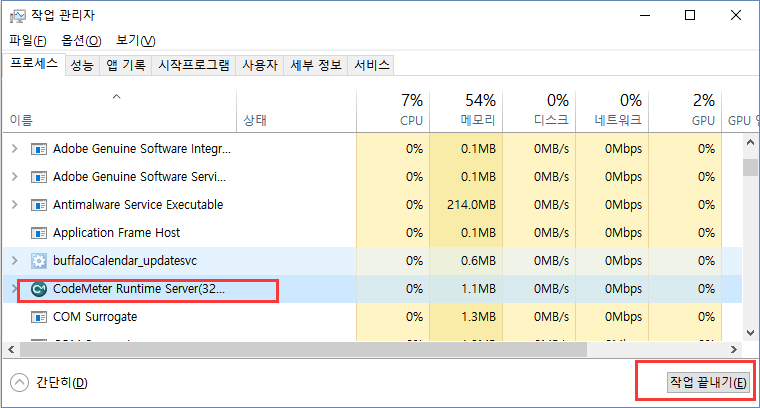Open the 보기(V) menu

tap(136, 41)
